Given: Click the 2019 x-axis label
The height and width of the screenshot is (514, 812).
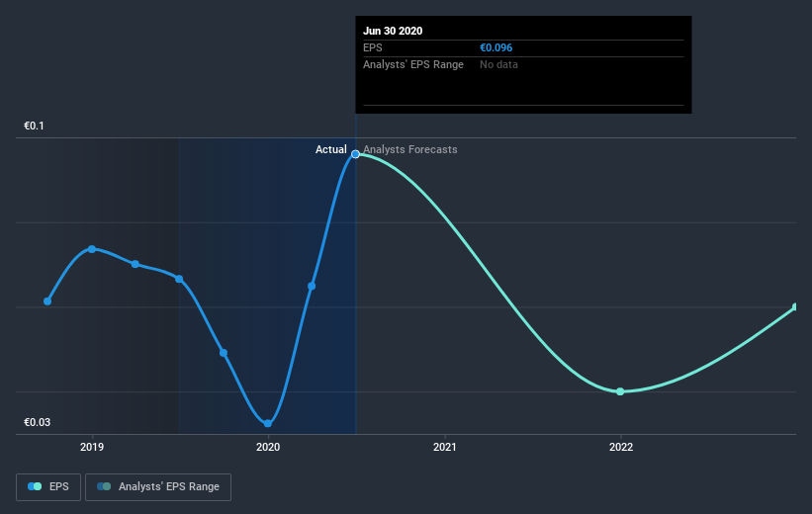Looking at the screenshot, I should tap(92, 447).
